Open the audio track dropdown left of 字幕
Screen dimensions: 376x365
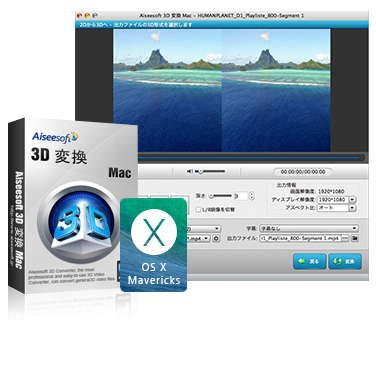pyautogui.click(x=204, y=229)
